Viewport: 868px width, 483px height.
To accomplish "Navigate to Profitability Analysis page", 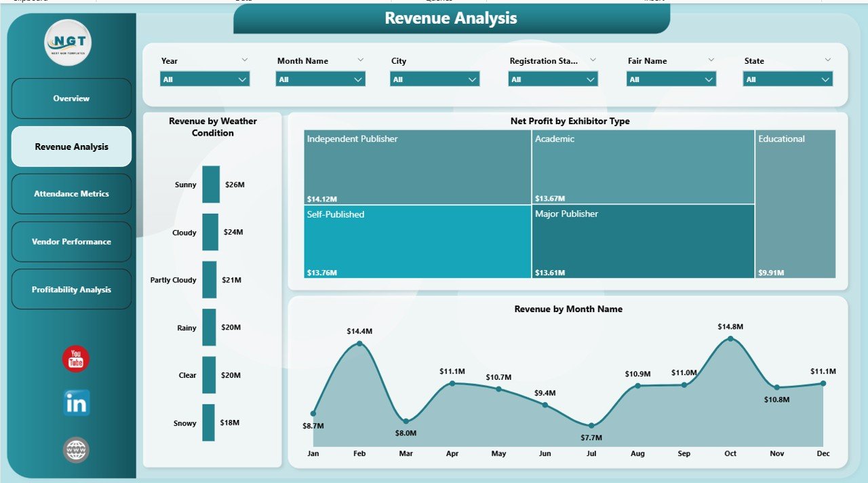I will [x=71, y=290].
